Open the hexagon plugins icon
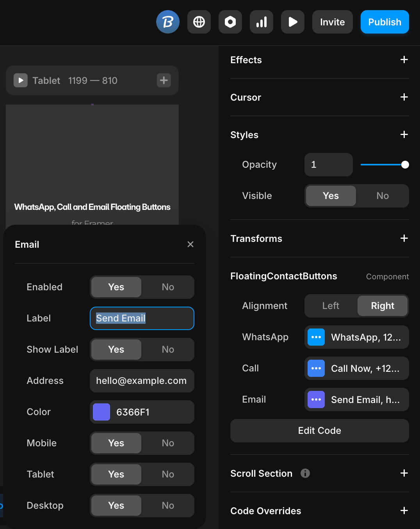This screenshot has width=420, height=529. click(x=230, y=22)
